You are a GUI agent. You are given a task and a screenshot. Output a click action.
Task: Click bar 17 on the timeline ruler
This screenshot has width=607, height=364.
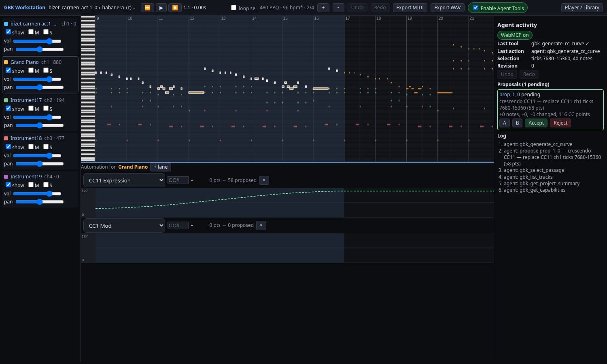point(348,18)
